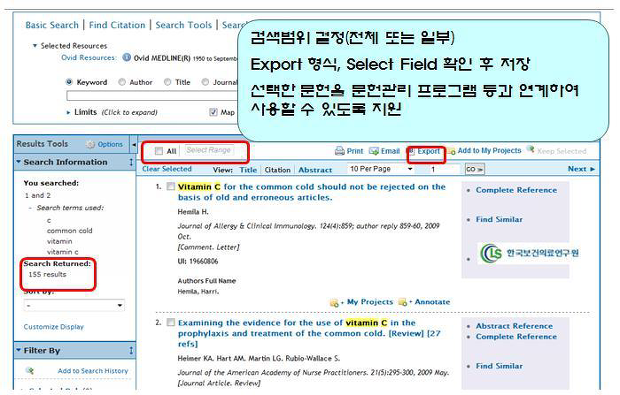The width and height of the screenshot is (620, 395).
Task: Click the Select Range input field
Action: [x=209, y=150]
